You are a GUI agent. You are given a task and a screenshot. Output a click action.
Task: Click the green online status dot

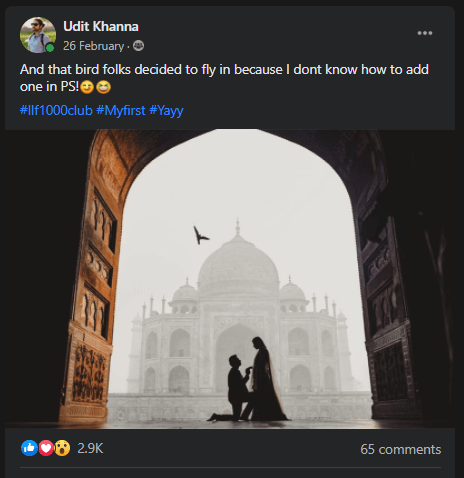pyautogui.click(x=50, y=48)
